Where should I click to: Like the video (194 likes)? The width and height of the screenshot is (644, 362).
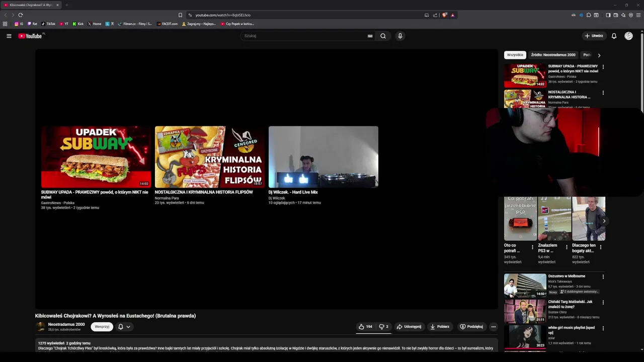pyautogui.click(x=365, y=327)
